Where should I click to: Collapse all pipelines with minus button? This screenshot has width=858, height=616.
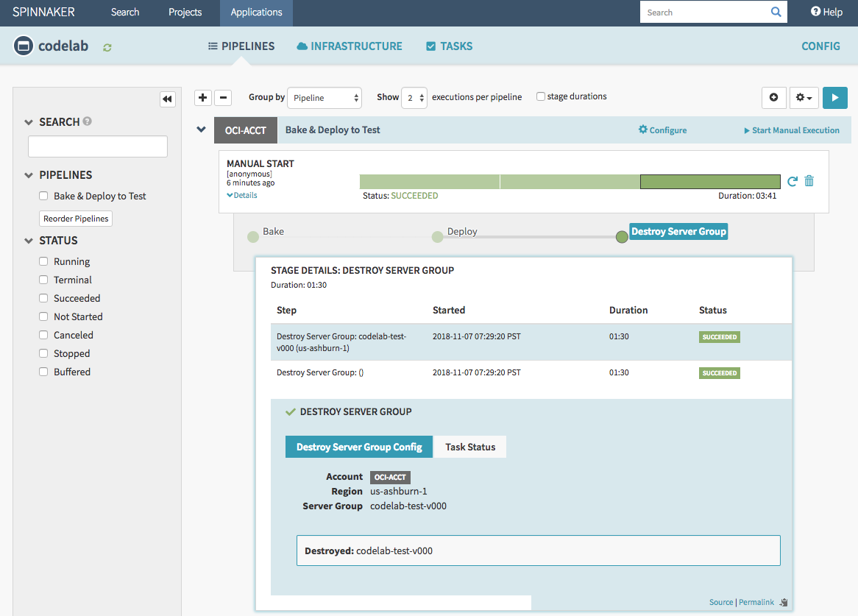(223, 97)
